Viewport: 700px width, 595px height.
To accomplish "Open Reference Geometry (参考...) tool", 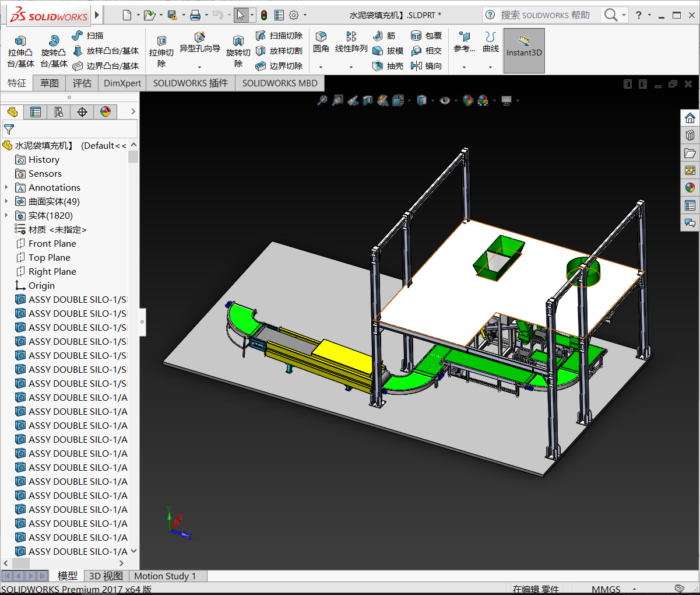I will (465, 43).
